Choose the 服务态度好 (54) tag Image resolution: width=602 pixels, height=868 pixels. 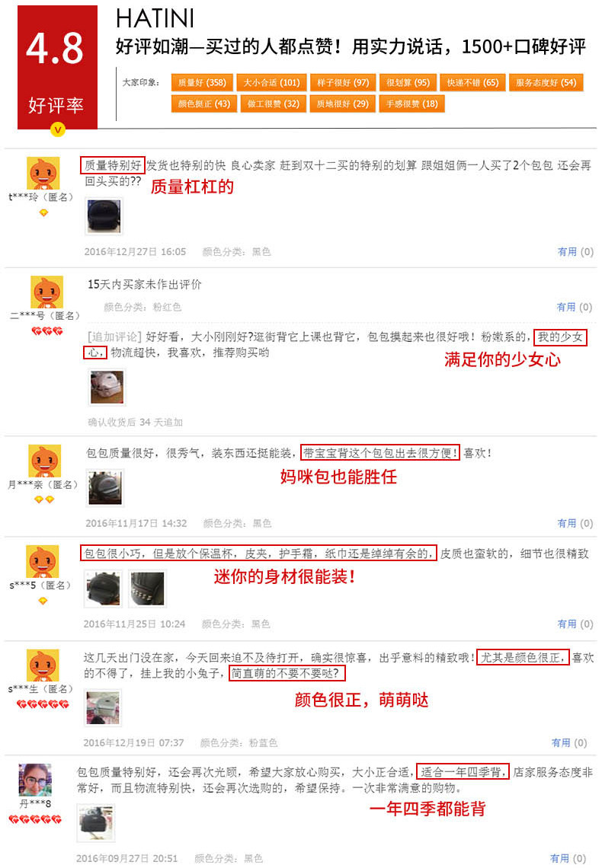(546, 83)
